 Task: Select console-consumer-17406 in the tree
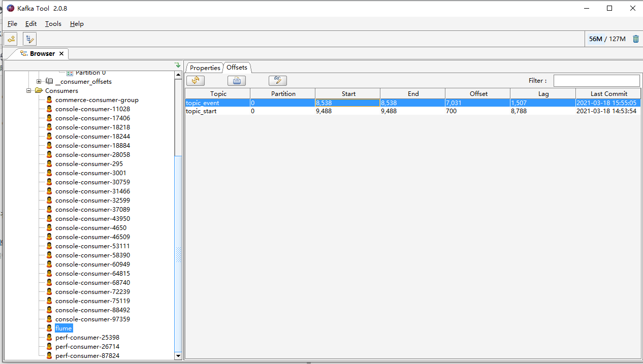click(92, 118)
